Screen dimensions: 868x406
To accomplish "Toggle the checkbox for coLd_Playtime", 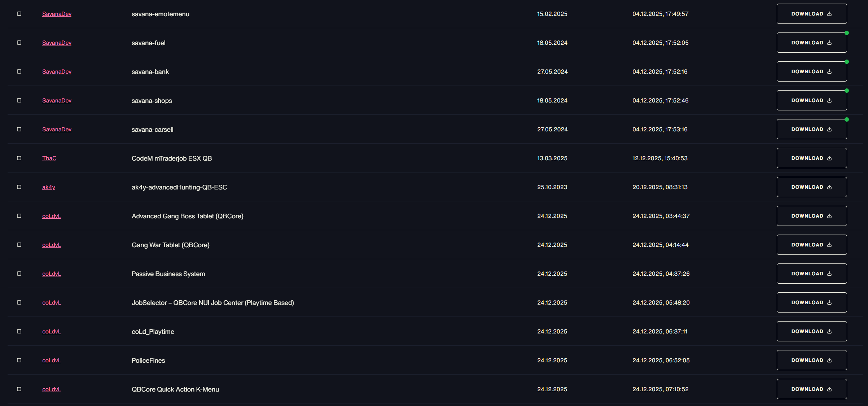I will pos(19,331).
